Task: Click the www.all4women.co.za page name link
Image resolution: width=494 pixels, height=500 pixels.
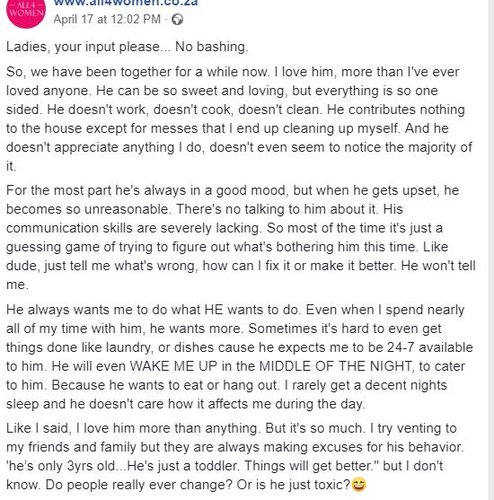Action: 126,3
